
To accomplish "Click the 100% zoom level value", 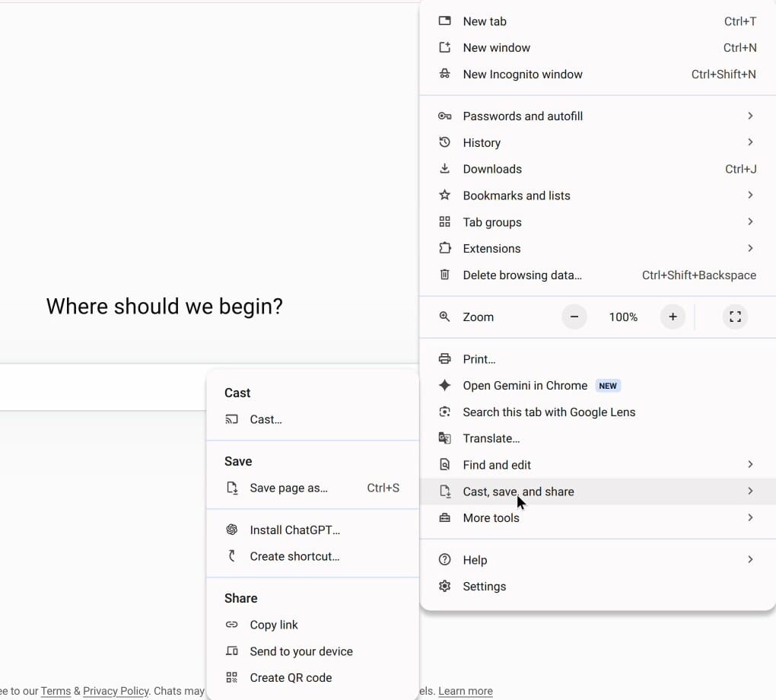I will pos(623,317).
